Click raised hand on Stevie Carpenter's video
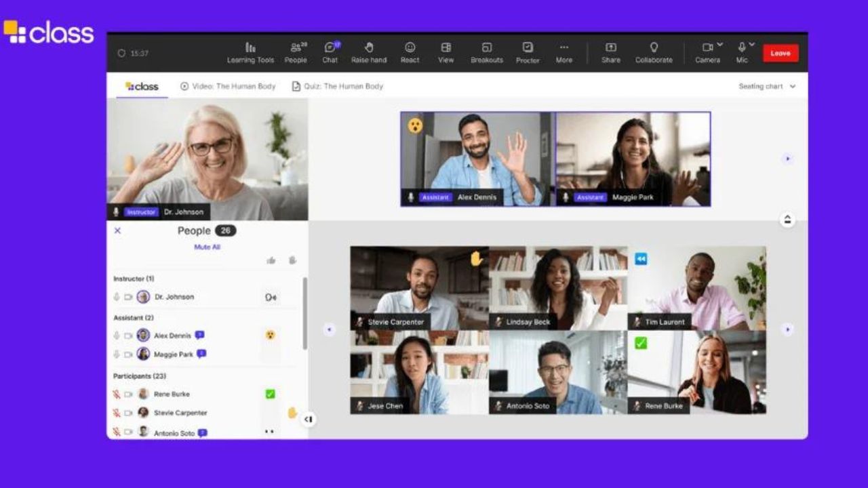Screen dimensions: 868x488 (476, 258)
